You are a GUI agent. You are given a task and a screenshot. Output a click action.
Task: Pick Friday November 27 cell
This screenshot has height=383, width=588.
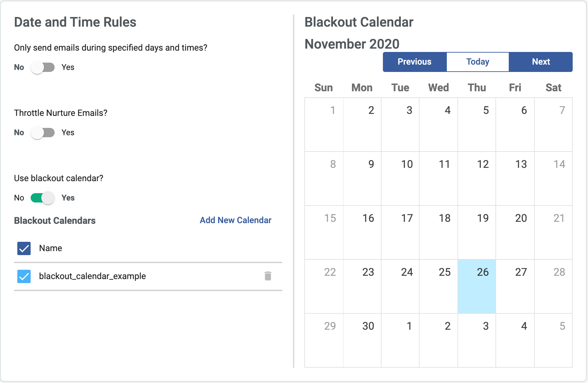515,286
